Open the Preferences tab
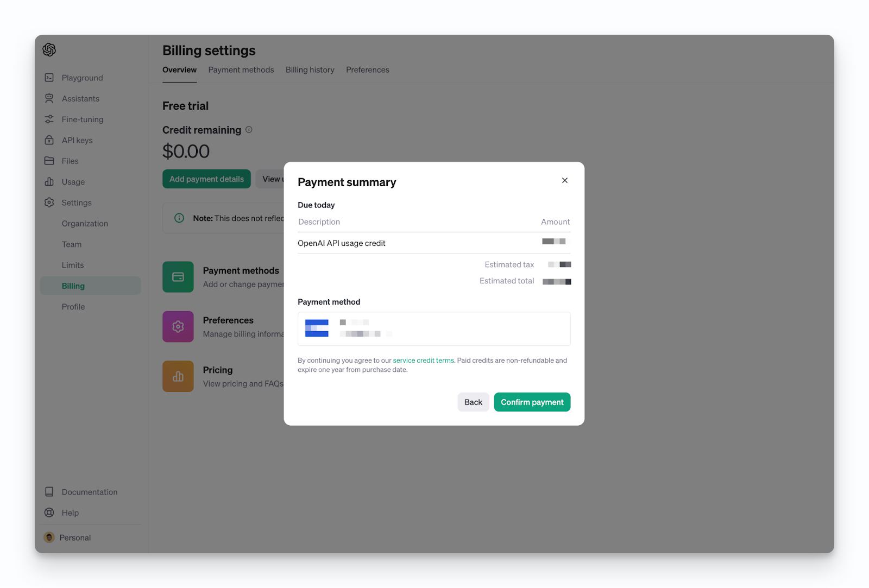 [x=368, y=70]
